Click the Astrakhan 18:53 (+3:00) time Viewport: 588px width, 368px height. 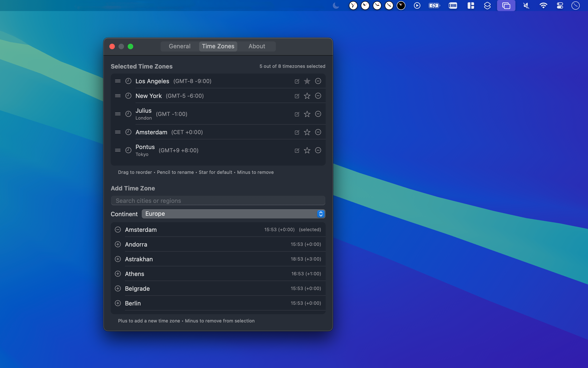306,259
